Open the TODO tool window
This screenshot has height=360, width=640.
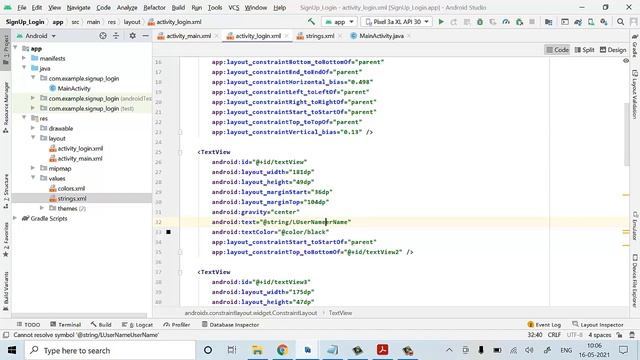(x=28, y=324)
